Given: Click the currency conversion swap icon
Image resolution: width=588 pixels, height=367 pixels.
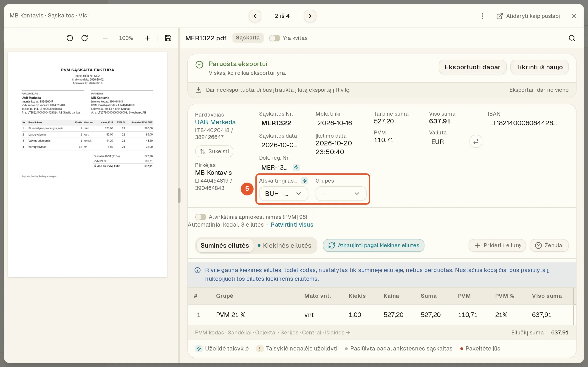Looking at the screenshot, I should click(x=476, y=141).
